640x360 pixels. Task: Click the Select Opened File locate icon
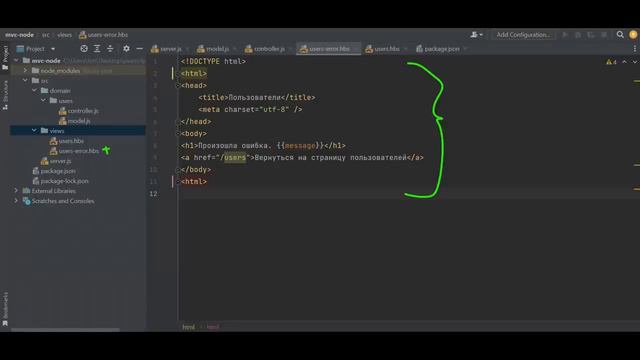point(84,49)
